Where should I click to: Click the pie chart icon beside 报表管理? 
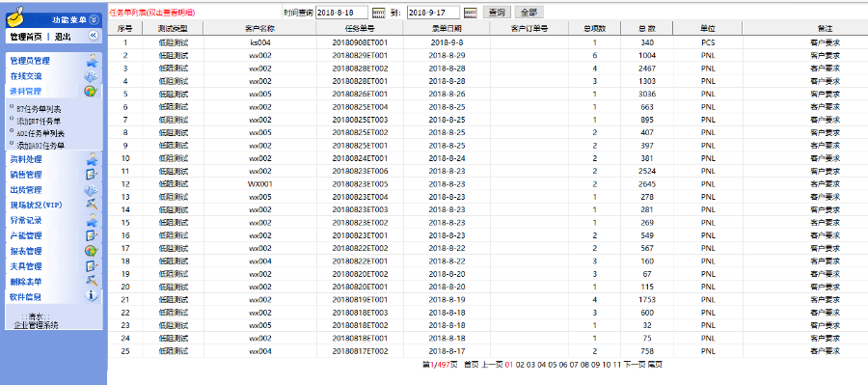pos(92,251)
